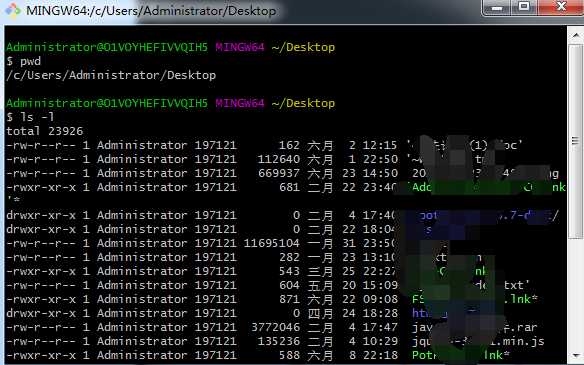
Task: Click the file size 543
Action: pyautogui.click(x=289, y=271)
